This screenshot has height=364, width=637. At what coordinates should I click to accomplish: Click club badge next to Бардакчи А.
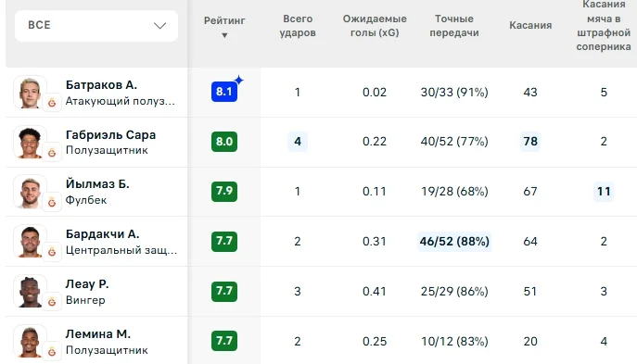click(52, 252)
